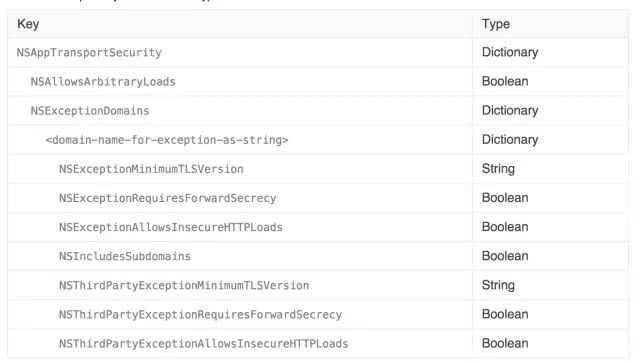This screenshot has width=640, height=363.
Task: Click Boolean type of NSIncludesSubdomains row
Action: [x=505, y=256]
